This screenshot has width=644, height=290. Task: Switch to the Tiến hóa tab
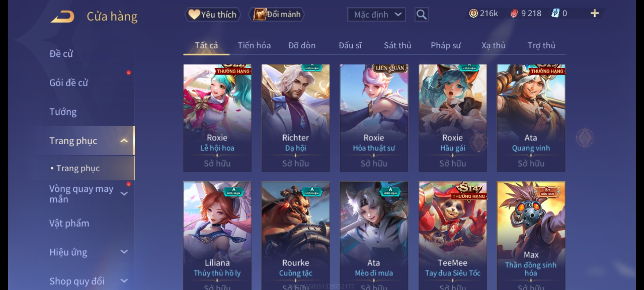tap(254, 45)
